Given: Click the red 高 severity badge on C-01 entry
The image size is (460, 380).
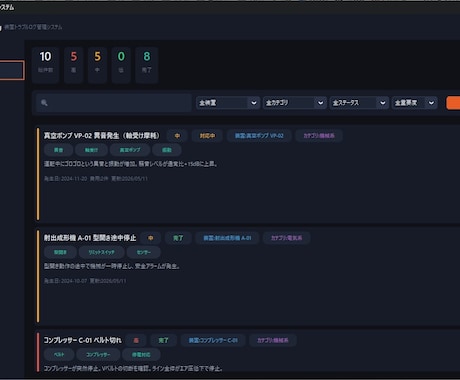Looking at the screenshot, I should click(136, 340).
